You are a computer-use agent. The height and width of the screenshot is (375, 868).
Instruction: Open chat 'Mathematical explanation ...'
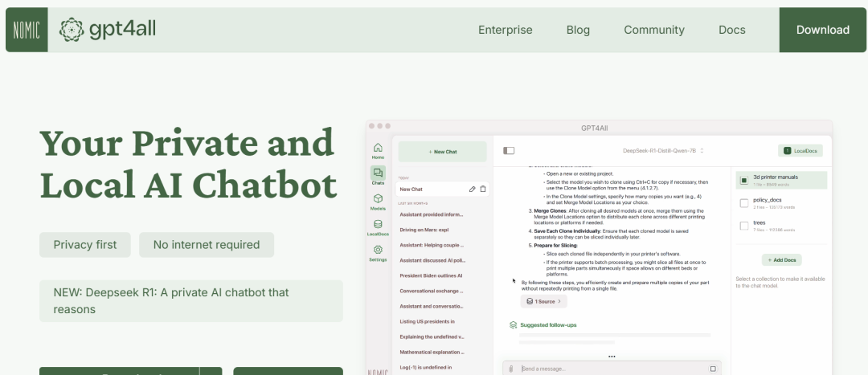[x=432, y=352]
